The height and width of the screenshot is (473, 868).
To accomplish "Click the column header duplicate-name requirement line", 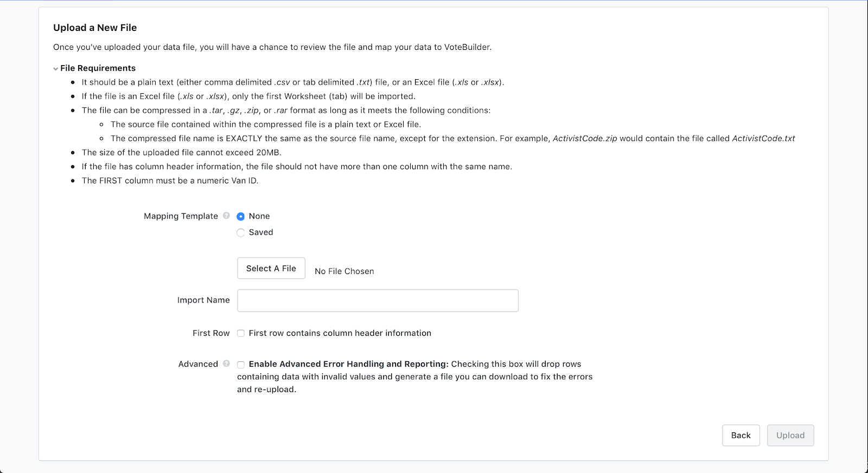I will click(297, 167).
